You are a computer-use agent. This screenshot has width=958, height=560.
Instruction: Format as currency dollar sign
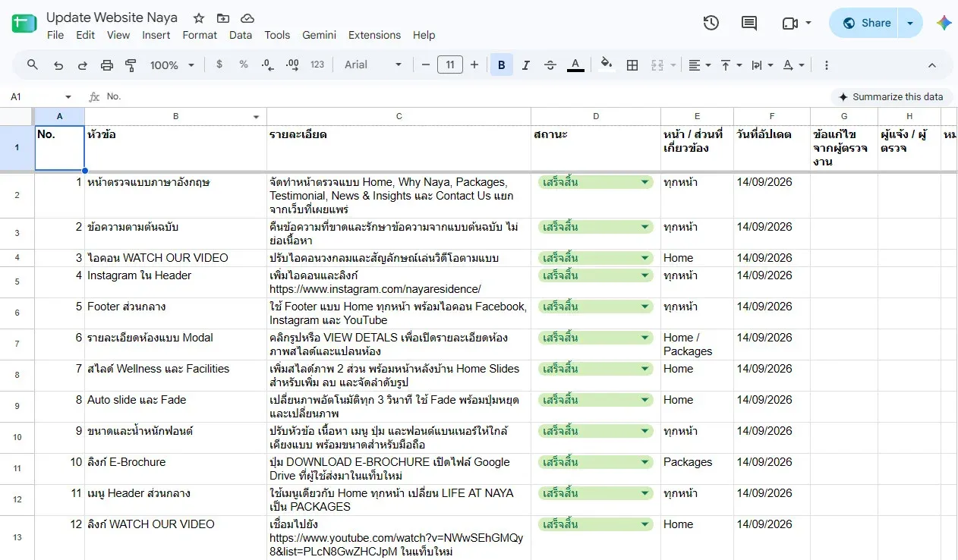219,64
